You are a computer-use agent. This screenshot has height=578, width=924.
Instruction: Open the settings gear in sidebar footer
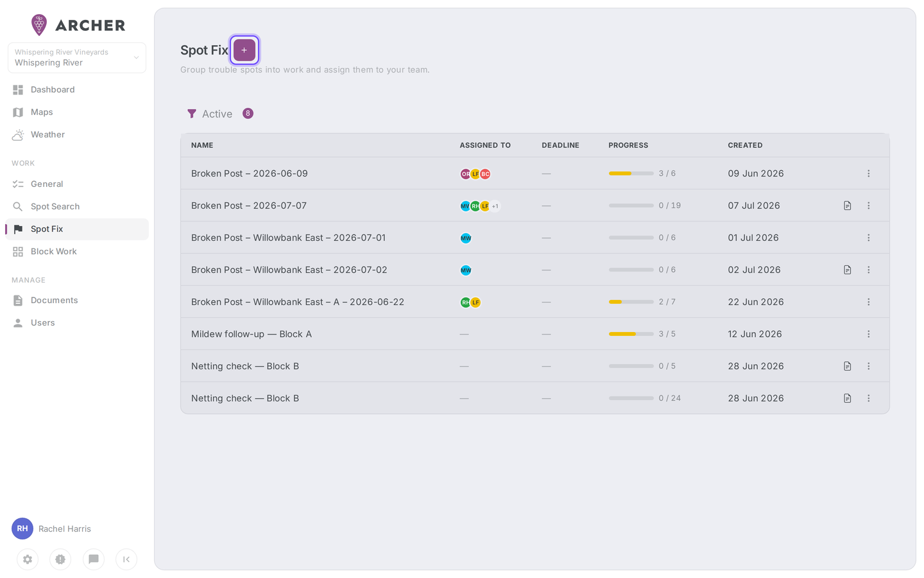pyautogui.click(x=28, y=559)
